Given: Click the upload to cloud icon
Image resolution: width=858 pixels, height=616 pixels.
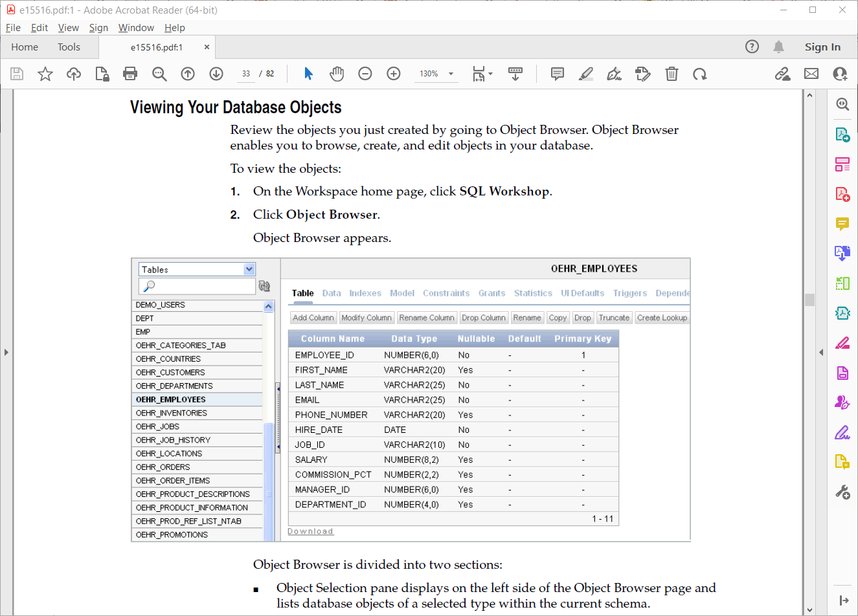Looking at the screenshot, I should (x=74, y=74).
